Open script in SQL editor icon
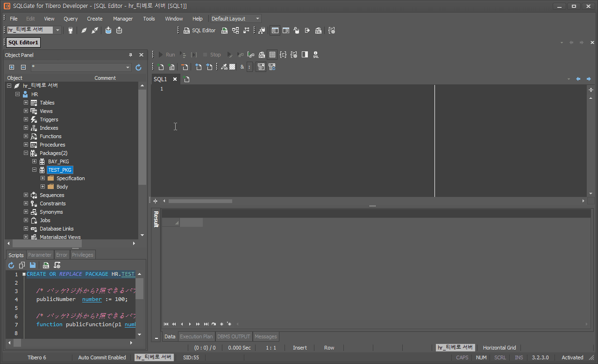This screenshot has width=598, height=364. point(46,265)
